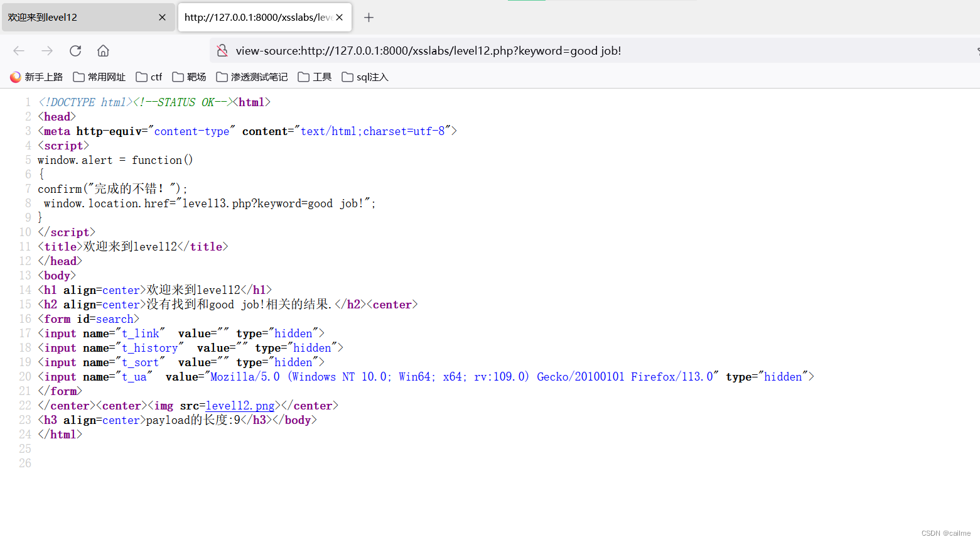Click the window.alert = function() line
This screenshot has height=542, width=980.
tap(116, 160)
